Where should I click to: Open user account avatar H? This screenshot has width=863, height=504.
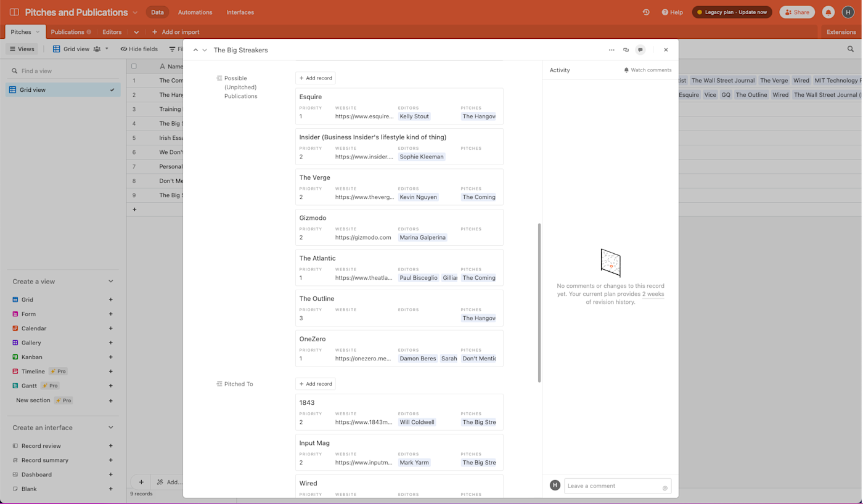pos(848,12)
